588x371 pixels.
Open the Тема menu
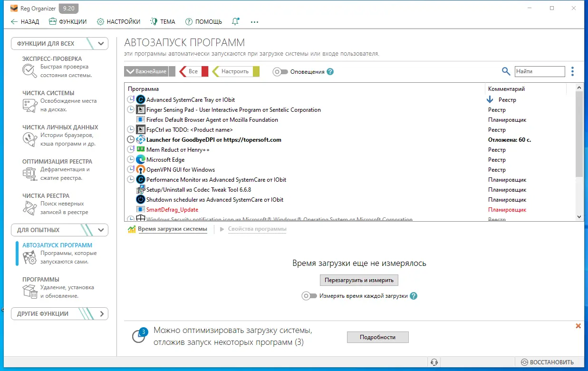click(163, 21)
